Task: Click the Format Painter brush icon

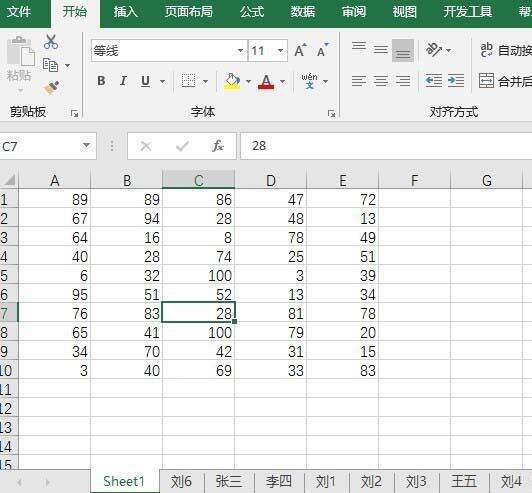Action: click(x=52, y=88)
